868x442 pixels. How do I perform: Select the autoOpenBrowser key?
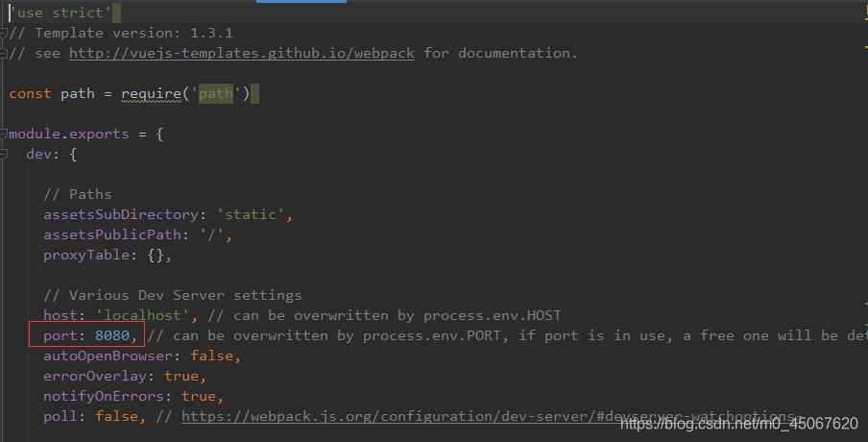click(108, 356)
